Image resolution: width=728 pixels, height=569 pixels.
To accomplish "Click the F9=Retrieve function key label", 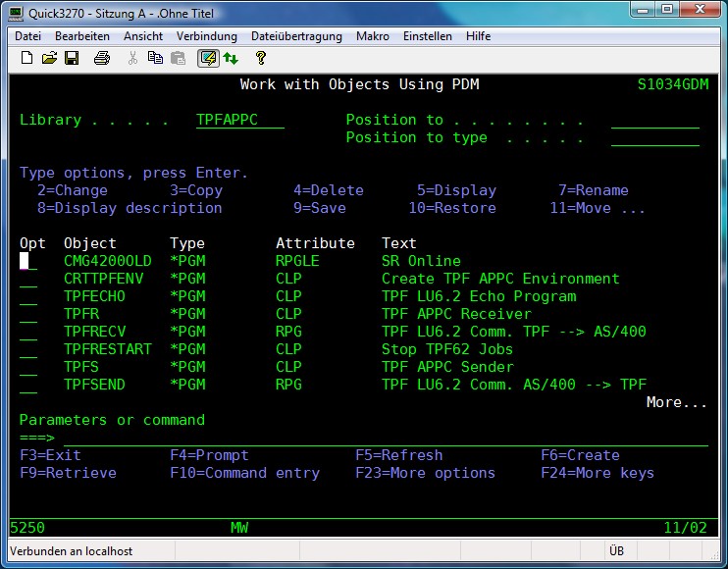I will pos(68,473).
